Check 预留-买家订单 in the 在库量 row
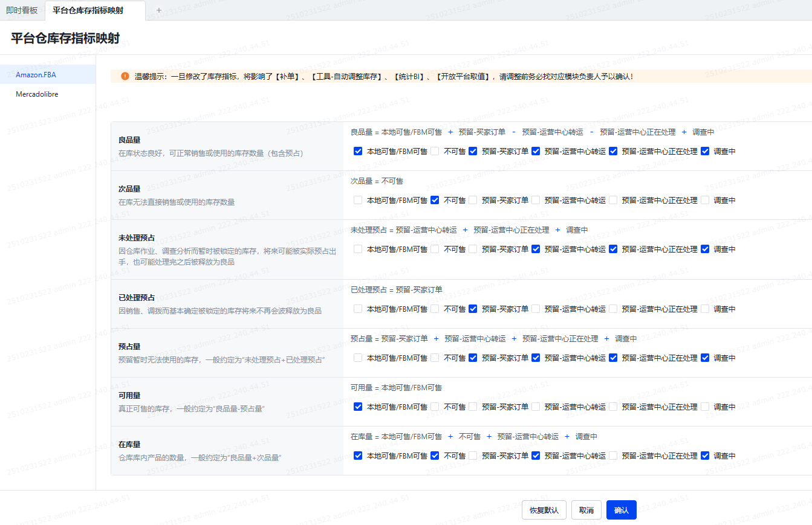 point(473,456)
